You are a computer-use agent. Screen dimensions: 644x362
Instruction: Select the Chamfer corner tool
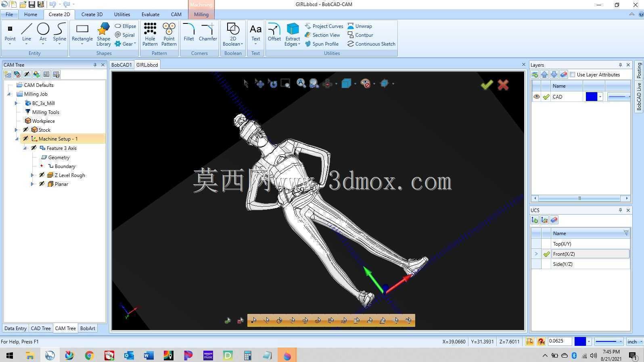pos(208,32)
